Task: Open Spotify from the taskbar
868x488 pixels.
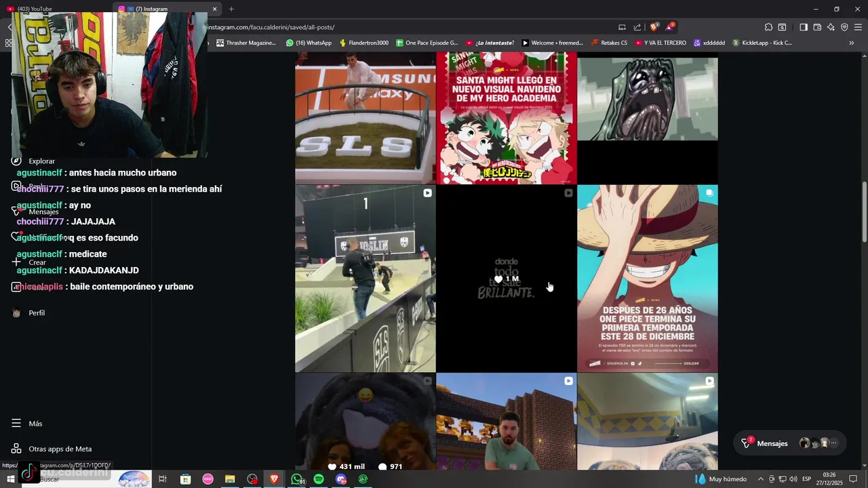Action: (319, 479)
